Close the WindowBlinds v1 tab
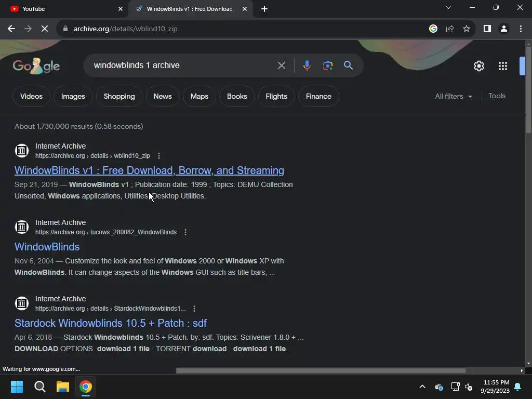 (x=245, y=9)
